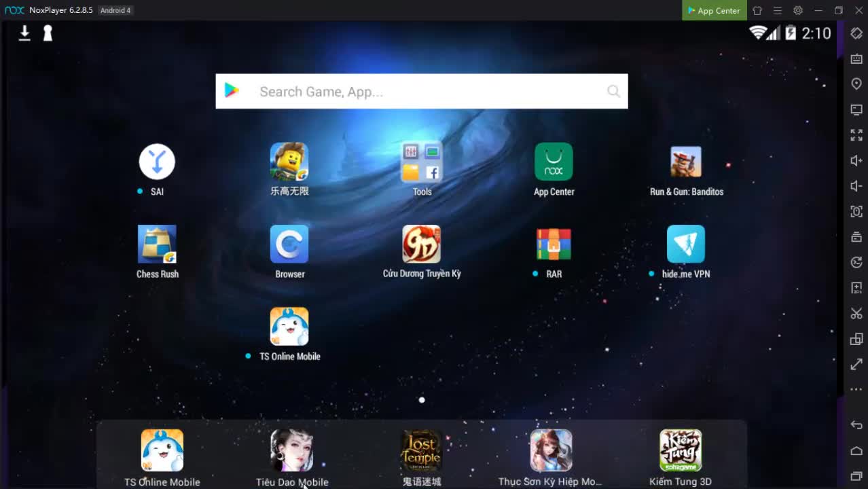Image resolution: width=868 pixels, height=489 pixels.
Task: Launch Cửu Dương Truyện Kỳ
Action: click(x=422, y=244)
